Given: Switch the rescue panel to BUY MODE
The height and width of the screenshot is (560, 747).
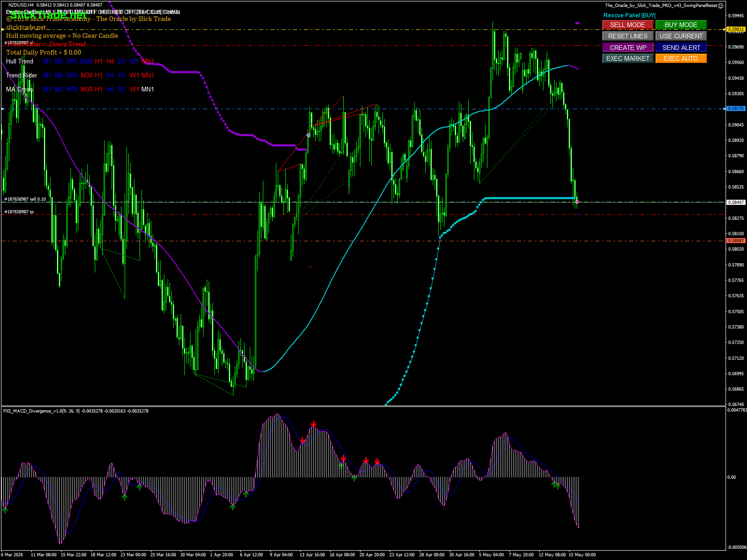Looking at the screenshot, I should [681, 25].
